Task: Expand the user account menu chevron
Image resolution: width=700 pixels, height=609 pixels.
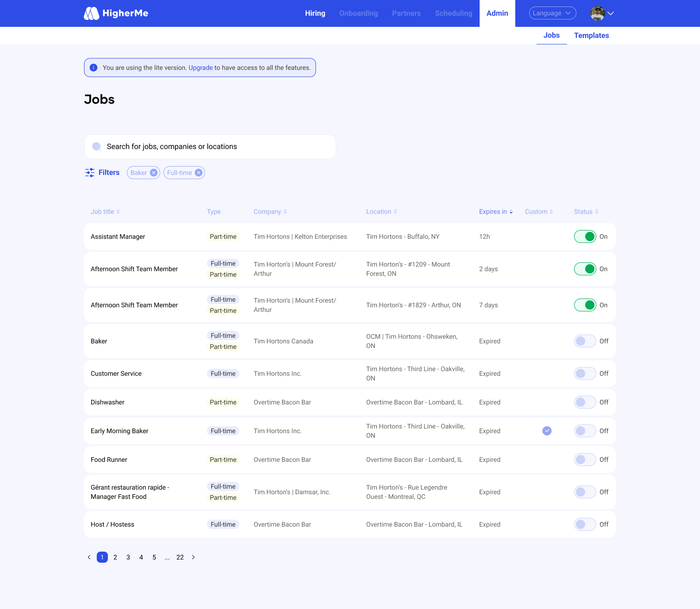Action: point(611,13)
